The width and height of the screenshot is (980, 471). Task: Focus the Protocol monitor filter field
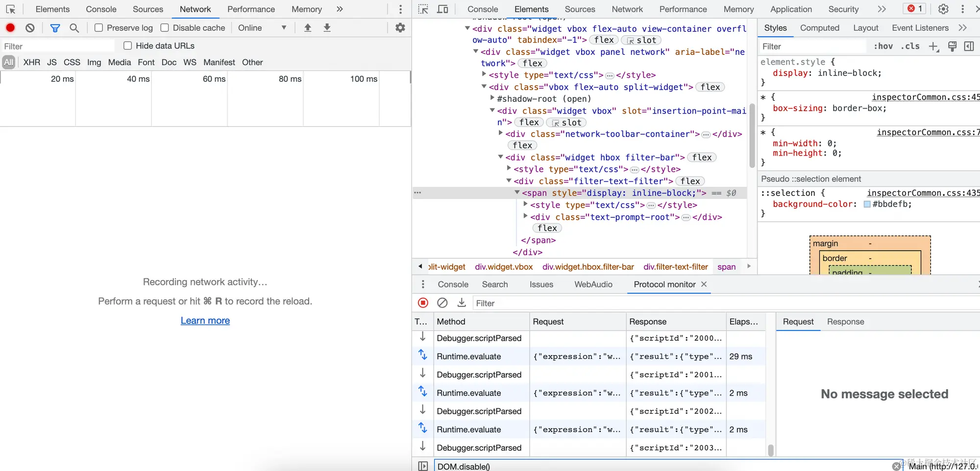[x=725, y=303]
